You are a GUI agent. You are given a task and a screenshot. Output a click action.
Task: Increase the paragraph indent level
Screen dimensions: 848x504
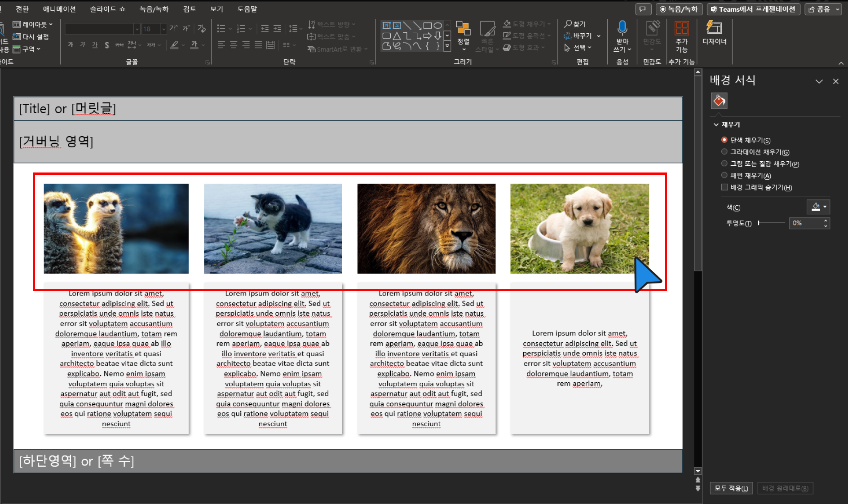click(277, 29)
